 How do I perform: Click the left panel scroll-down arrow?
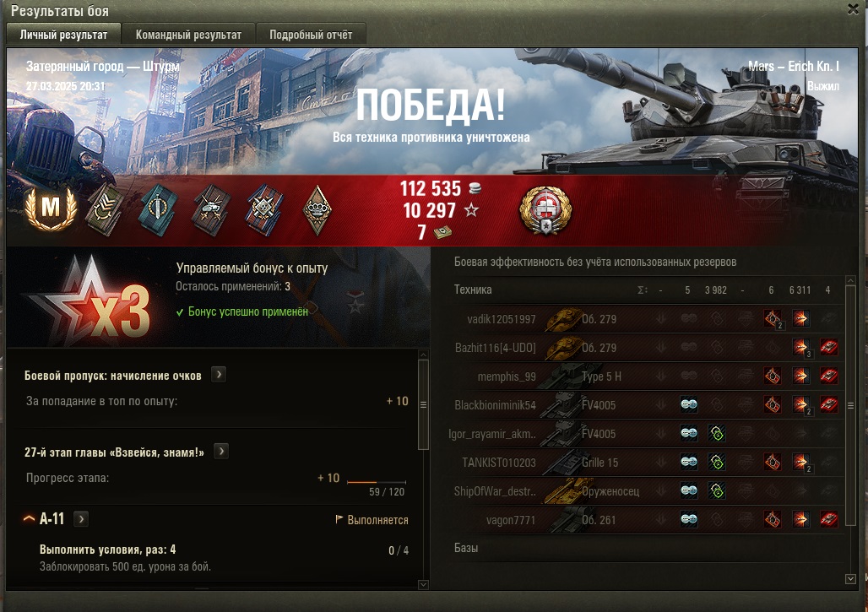[423, 584]
